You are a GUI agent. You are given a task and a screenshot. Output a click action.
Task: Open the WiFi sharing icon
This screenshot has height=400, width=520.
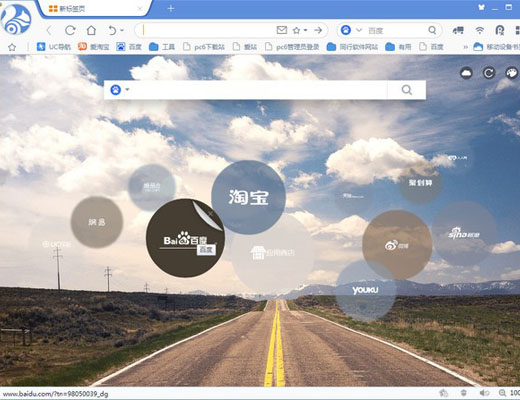pyautogui.click(x=479, y=30)
